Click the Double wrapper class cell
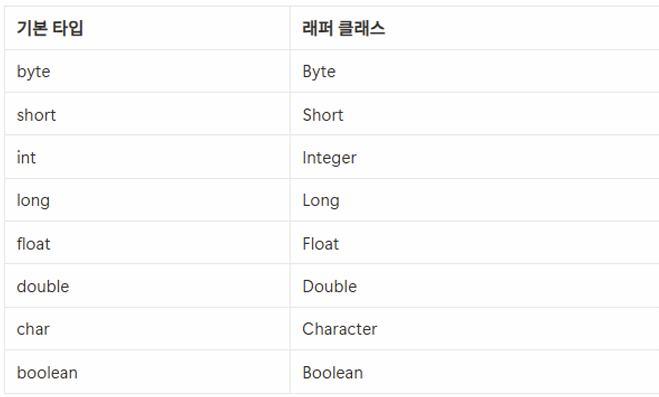The height and width of the screenshot is (397, 659). click(474, 286)
